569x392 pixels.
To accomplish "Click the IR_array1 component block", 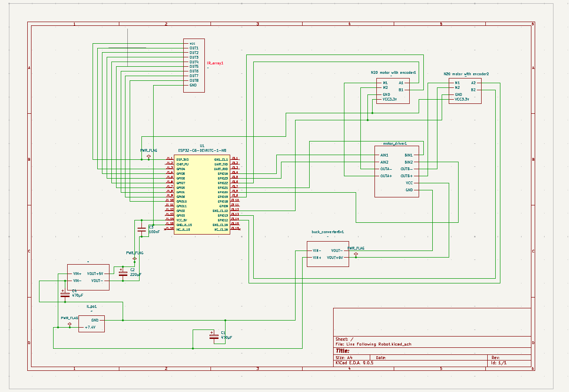I will click(194, 66).
